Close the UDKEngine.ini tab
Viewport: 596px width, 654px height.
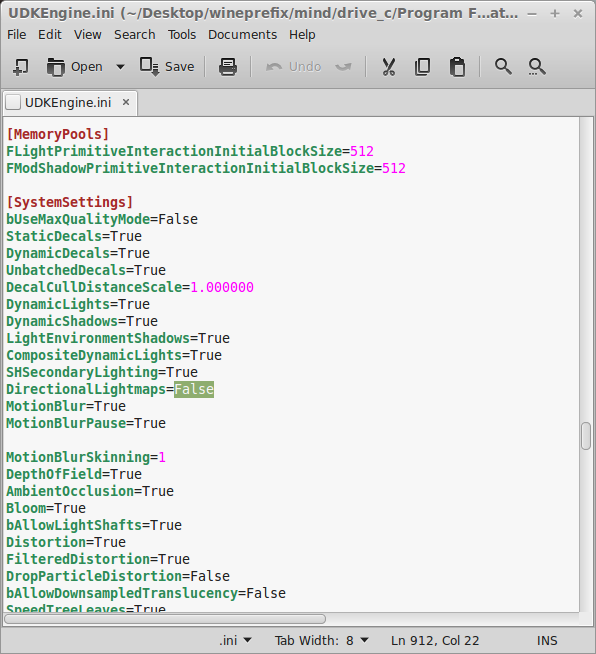click(x=126, y=102)
